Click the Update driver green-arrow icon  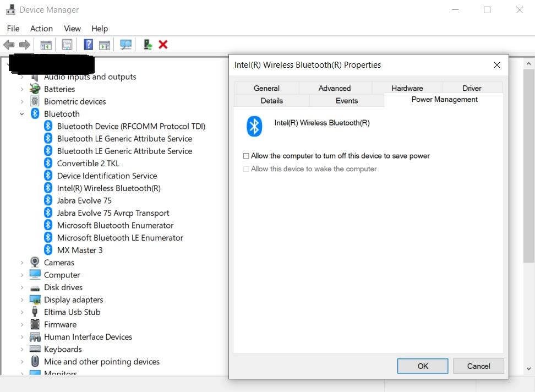tap(148, 45)
